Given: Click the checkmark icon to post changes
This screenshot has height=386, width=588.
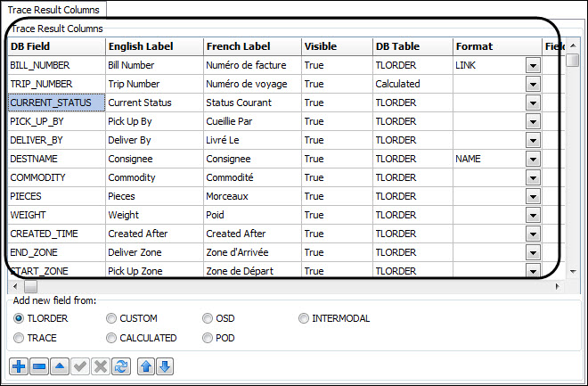Looking at the screenshot, I should (x=80, y=366).
